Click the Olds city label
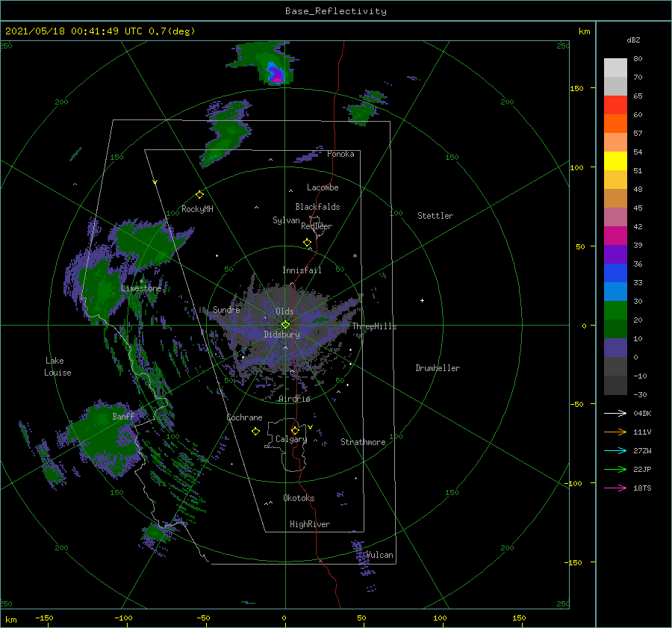Image resolution: width=672 pixels, height=628 pixels. click(284, 311)
